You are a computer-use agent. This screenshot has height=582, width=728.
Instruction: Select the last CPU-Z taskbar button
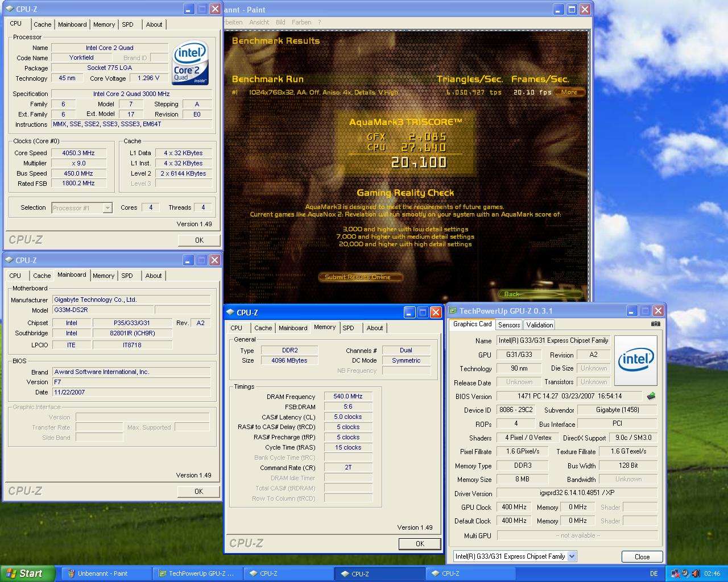coord(470,573)
